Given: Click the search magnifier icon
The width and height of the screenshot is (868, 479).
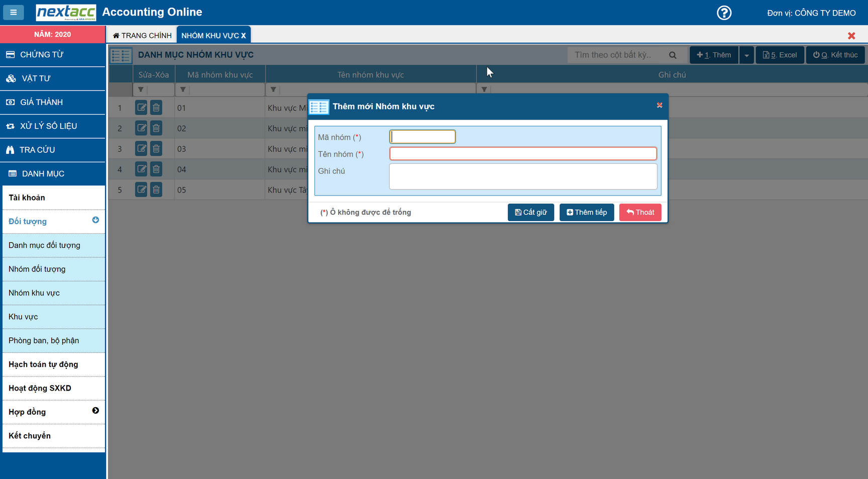Looking at the screenshot, I should 673,55.
